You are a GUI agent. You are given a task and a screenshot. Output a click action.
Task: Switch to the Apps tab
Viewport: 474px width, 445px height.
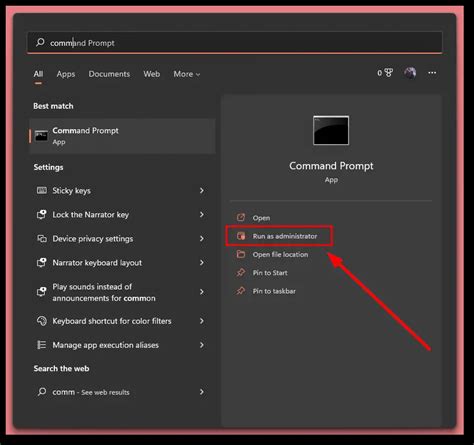pos(66,74)
